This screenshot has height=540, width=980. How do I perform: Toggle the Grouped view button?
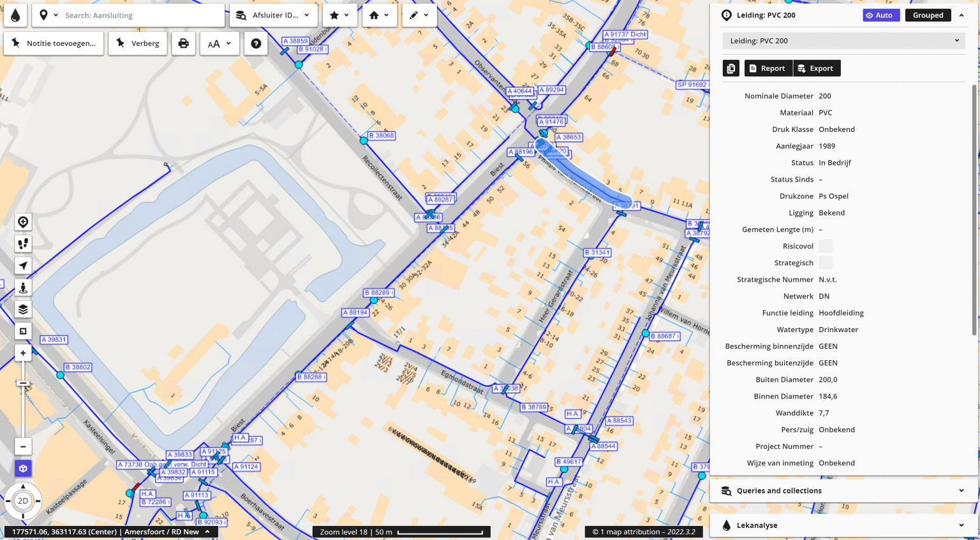click(x=928, y=15)
